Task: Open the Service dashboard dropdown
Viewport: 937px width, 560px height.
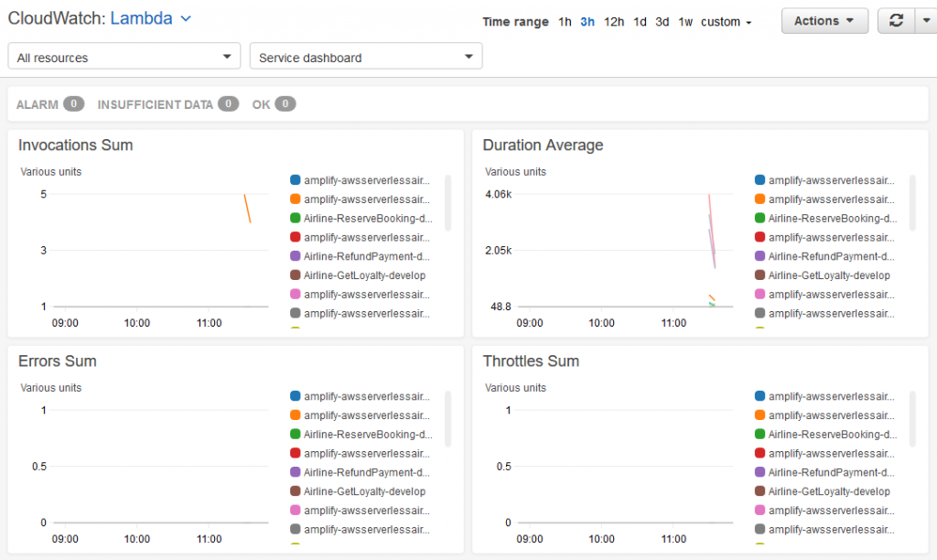Action: [365, 56]
